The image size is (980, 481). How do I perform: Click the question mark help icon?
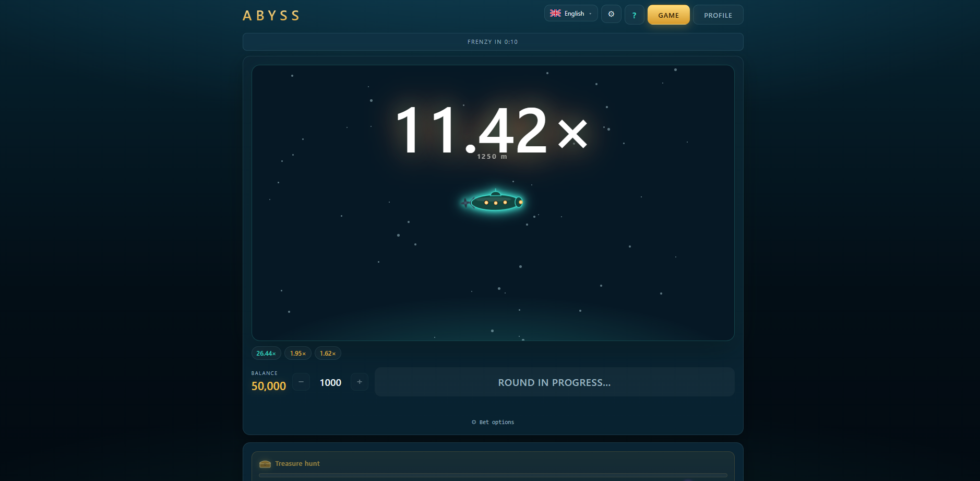(634, 15)
